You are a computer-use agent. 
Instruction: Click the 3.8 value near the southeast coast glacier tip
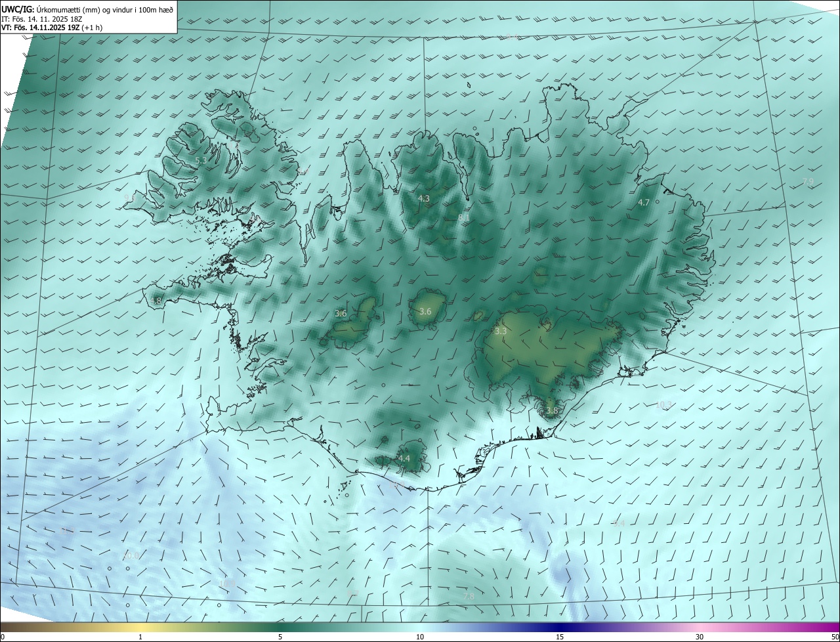[552, 411]
